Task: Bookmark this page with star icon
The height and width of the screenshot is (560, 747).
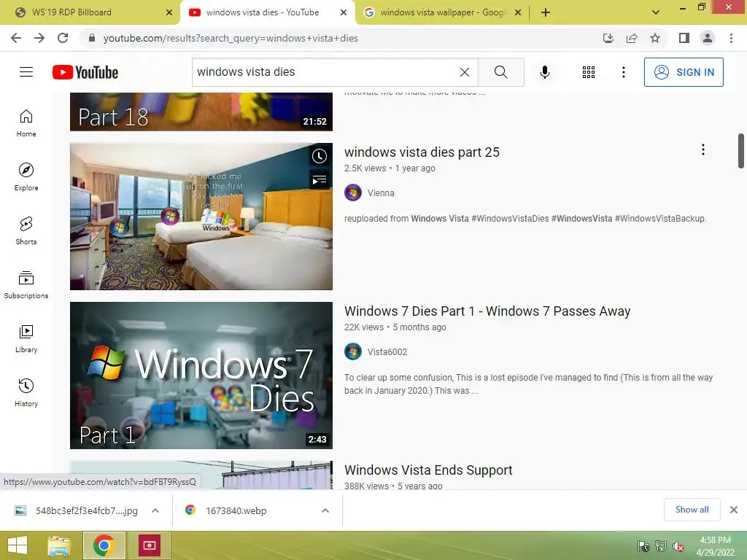Action: point(655,38)
